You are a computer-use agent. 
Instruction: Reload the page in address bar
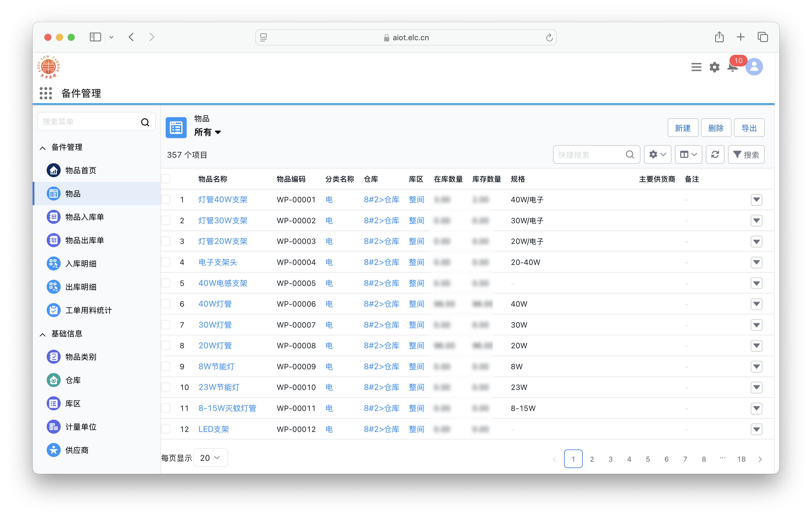click(549, 37)
